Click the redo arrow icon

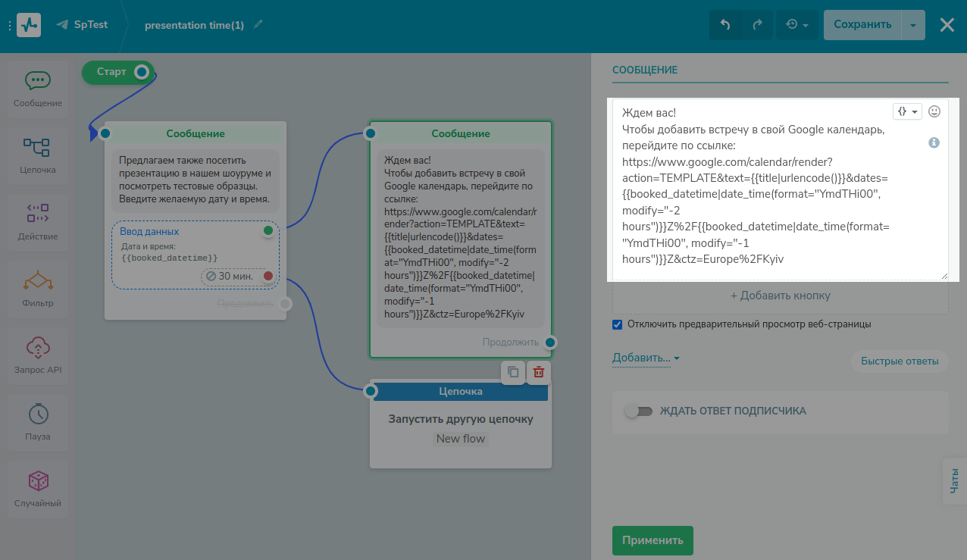(x=756, y=24)
